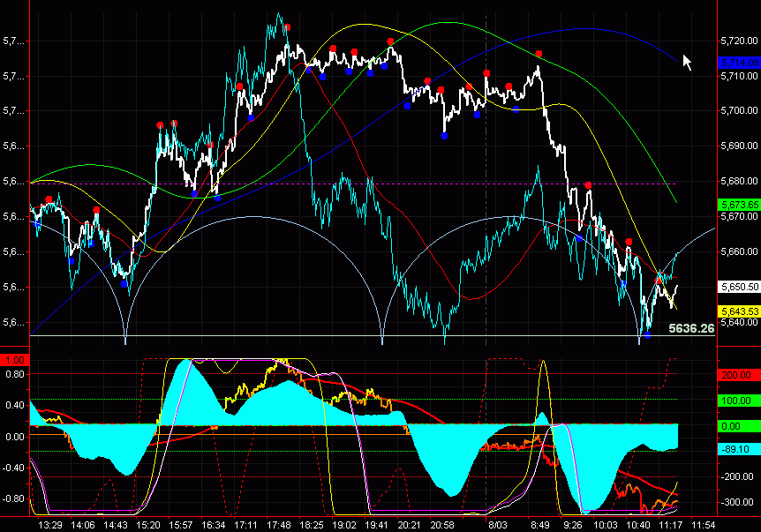The width and height of the screenshot is (761, 532).
Task: Click the 5,700.00 price axis label
Action: point(739,110)
